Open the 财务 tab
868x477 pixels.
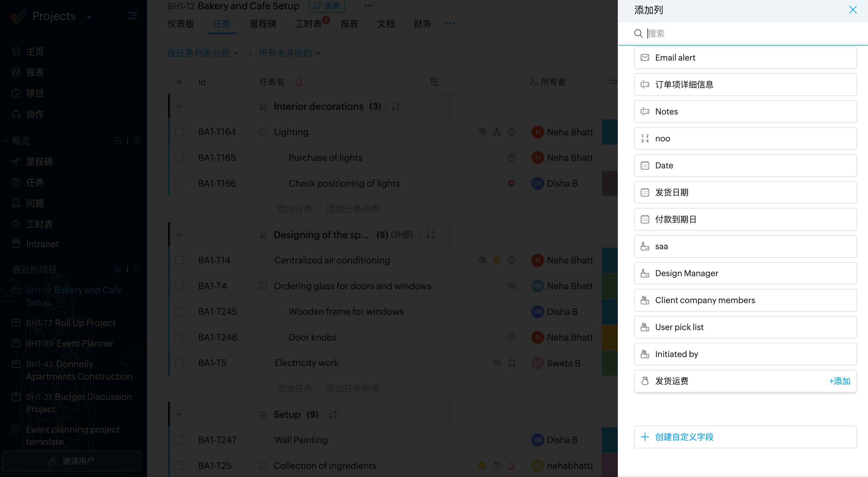[x=422, y=24]
